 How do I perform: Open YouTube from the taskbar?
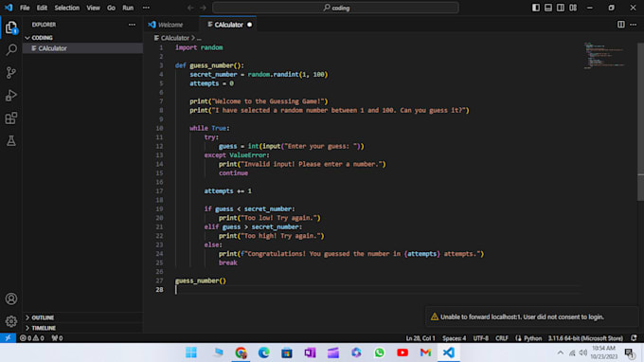click(x=402, y=353)
